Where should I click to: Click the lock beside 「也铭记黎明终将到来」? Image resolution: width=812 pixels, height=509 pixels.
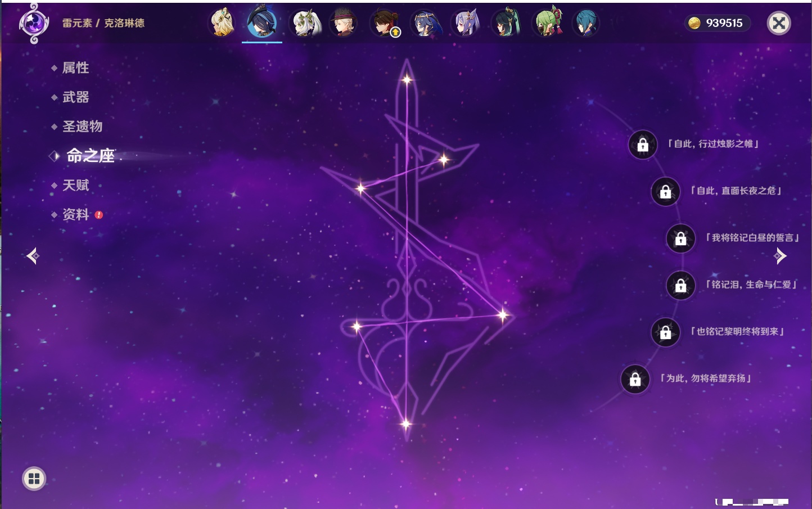[x=665, y=332]
